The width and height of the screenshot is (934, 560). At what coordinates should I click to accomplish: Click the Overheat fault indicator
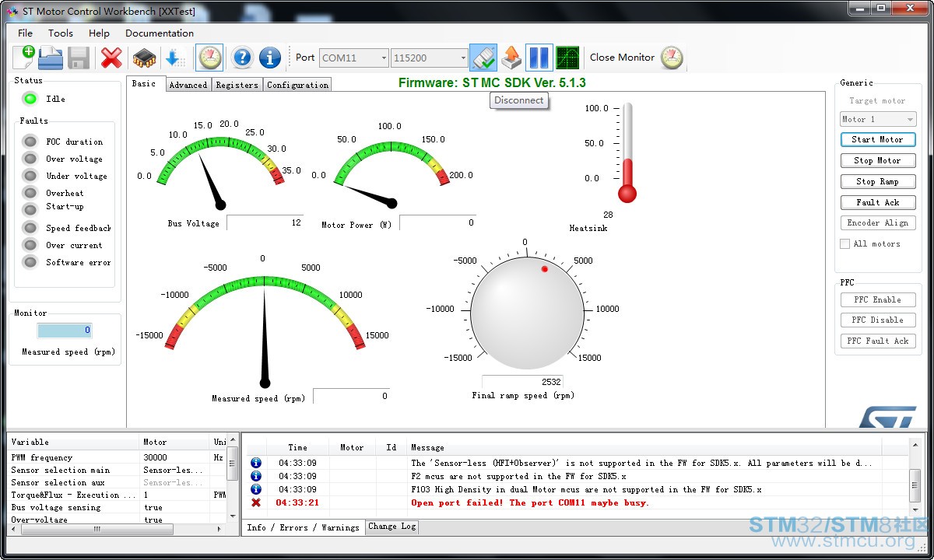[x=30, y=193]
